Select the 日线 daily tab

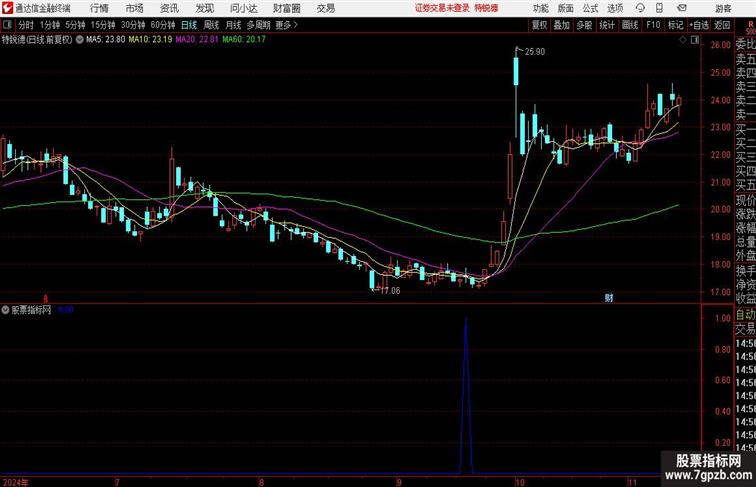point(189,25)
